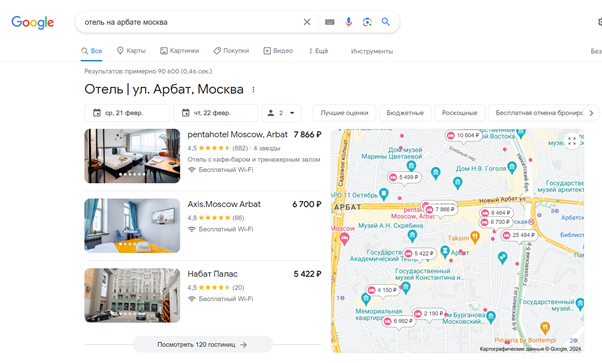Open the on-screen keyboard icon
602x363 pixels.
[329, 22]
